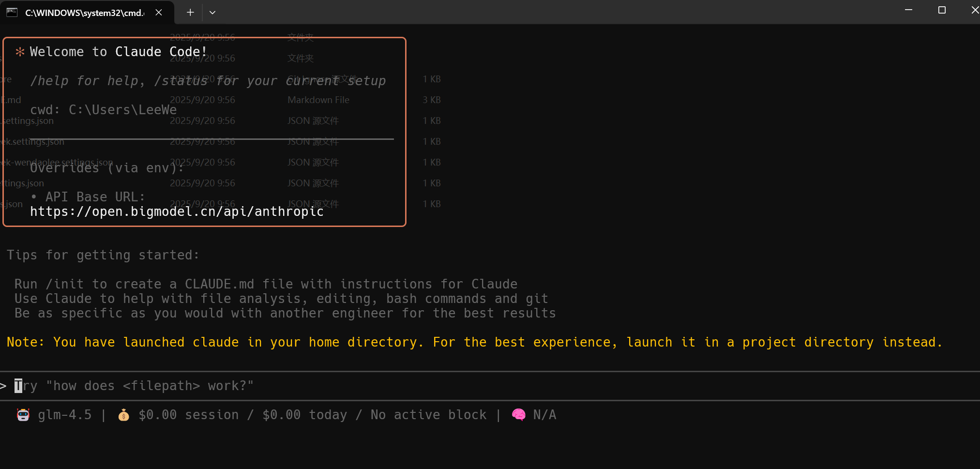Click the 'cwd: C:\Users\LeeWe' line
This screenshot has width=980, height=469.
click(103, 110)
